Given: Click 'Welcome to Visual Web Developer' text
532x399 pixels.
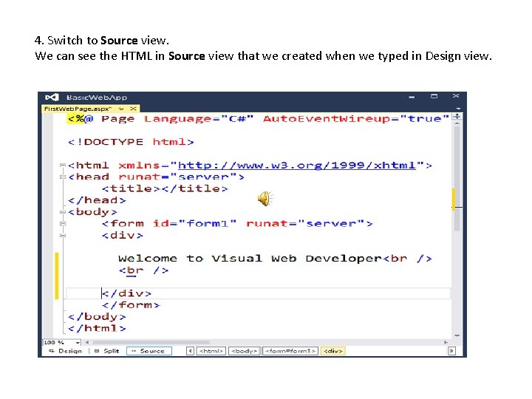Looking at the screenshot, I should point(250,259).
